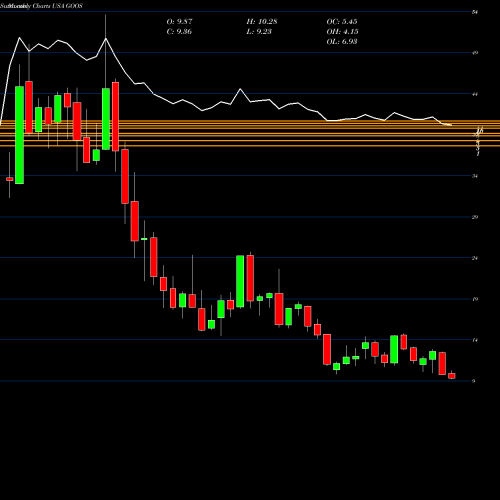Screen dimensions: 500x500
Task: Click the open price value O: 9.87
Action: [x=179, y=22]
